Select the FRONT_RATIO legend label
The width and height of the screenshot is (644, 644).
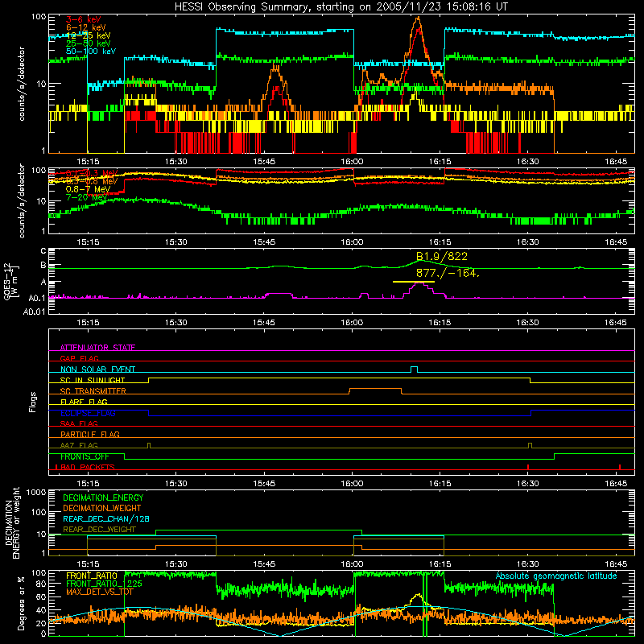92,576
